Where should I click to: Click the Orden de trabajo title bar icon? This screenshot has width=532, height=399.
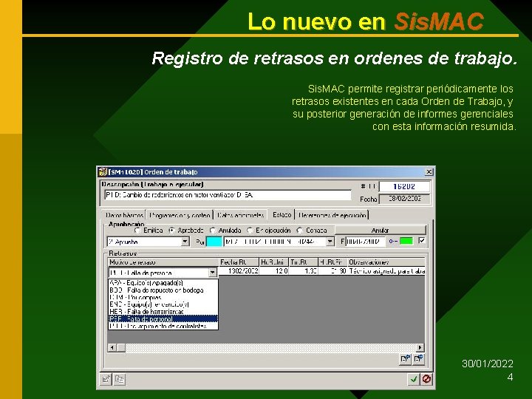[103, 172]
